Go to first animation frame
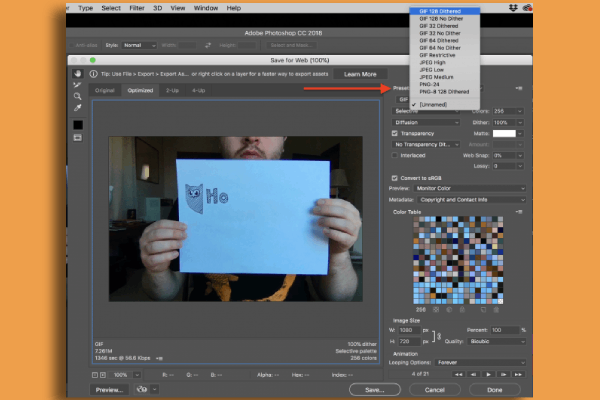Image resolution: width=600 pixels, height=400 pixels. pos(458,374)
